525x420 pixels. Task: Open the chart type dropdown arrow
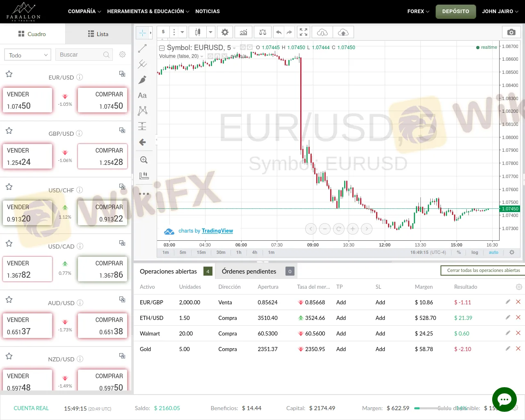pos(210,32)
